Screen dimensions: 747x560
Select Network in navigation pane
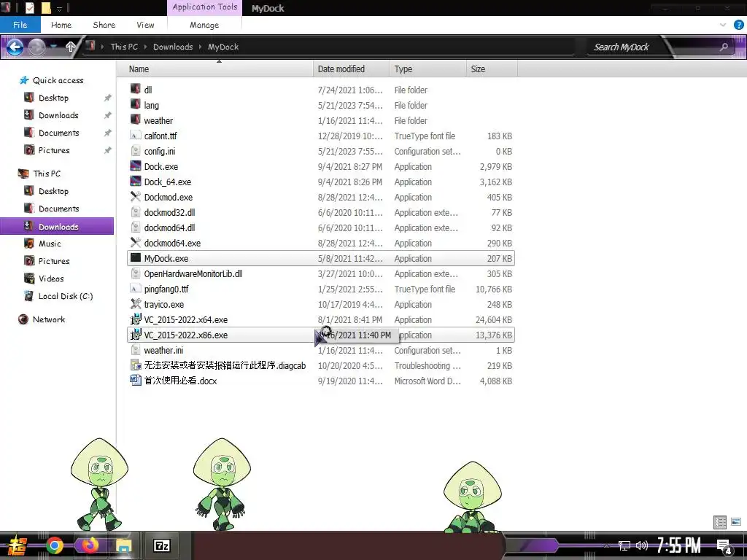coord(49,319)
